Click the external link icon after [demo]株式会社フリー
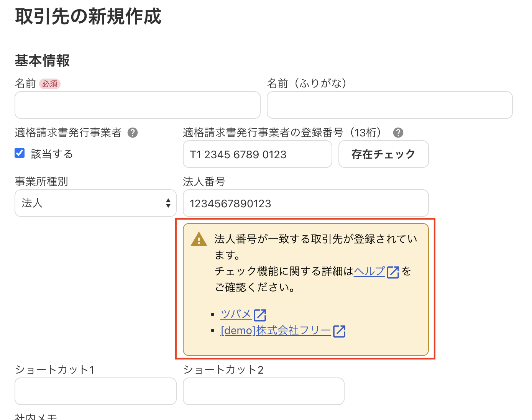532x420 pixels. pyautogui.click(x=340, y=331)
